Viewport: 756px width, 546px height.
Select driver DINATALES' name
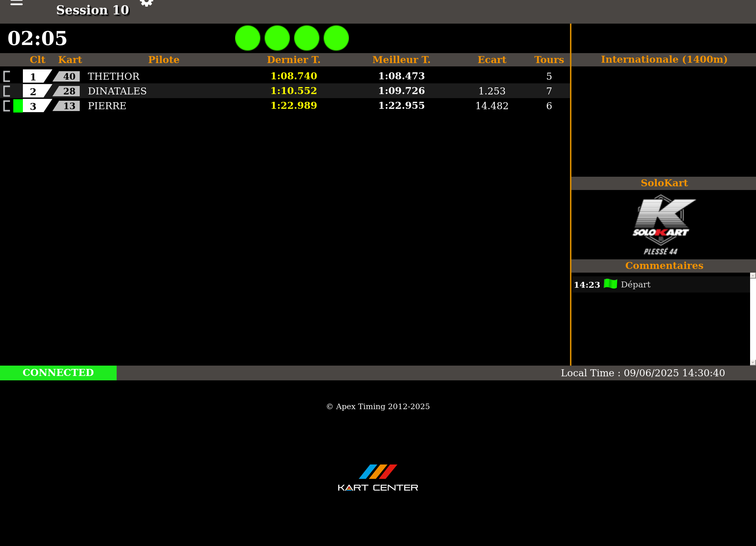tap(117, 91)
